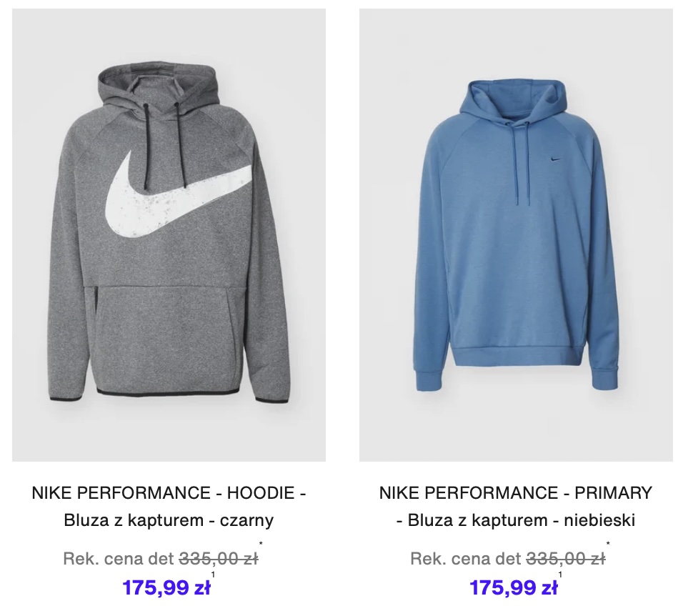The width and height of the screenshot is (683, 616).
Task: Open "NIKE PERFORMANCE - PRIMARY" title link
Action: pos(516,492)
